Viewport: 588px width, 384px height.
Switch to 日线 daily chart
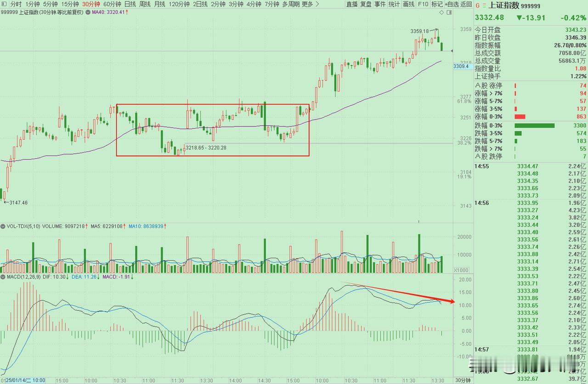coord(130,4)
